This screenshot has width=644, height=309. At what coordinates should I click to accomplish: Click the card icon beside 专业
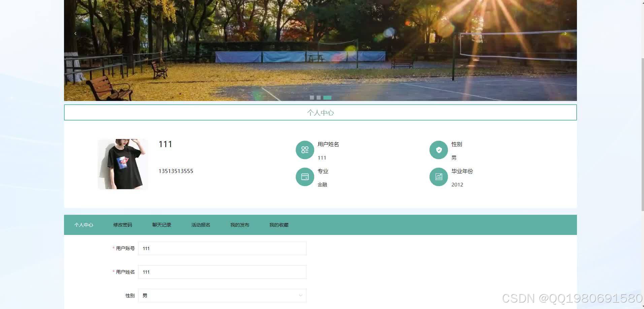304,177
